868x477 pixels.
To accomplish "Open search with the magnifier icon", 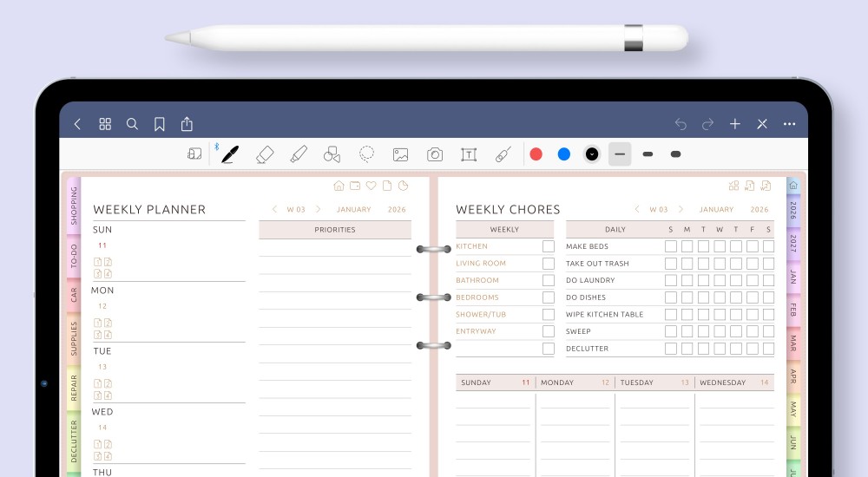I will (132, 124).
